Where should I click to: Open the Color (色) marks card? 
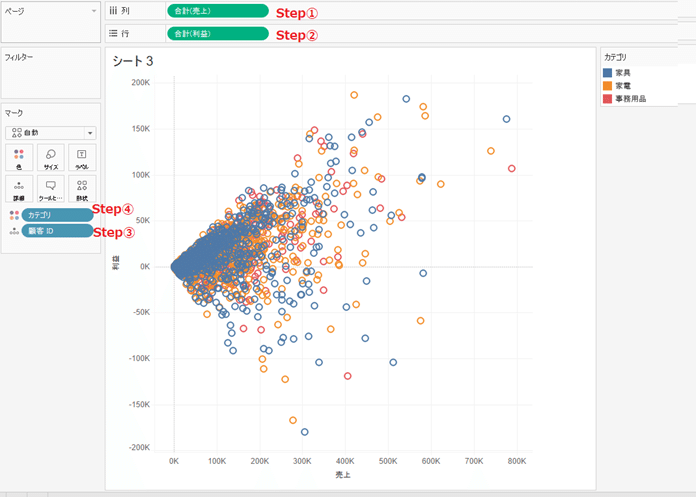click(19, 158)
